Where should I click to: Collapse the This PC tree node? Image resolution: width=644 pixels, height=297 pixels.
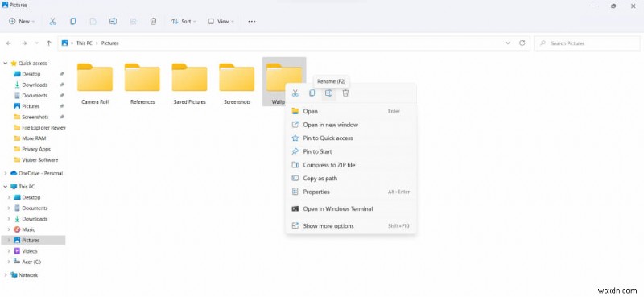[x=6, y=187]
